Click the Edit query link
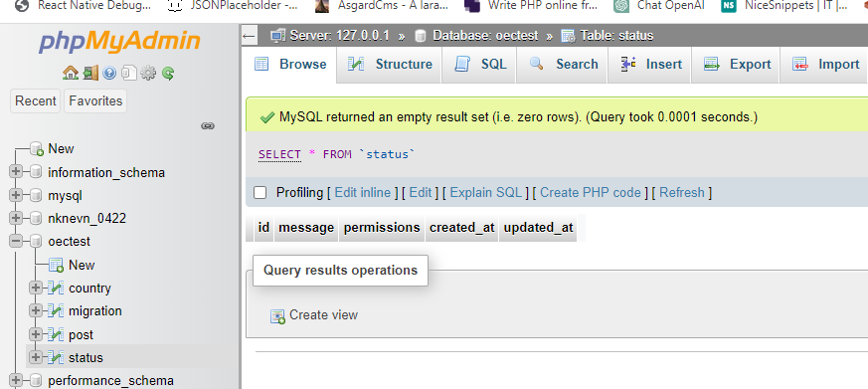868x389 pixels. click(x=421, y=193)
